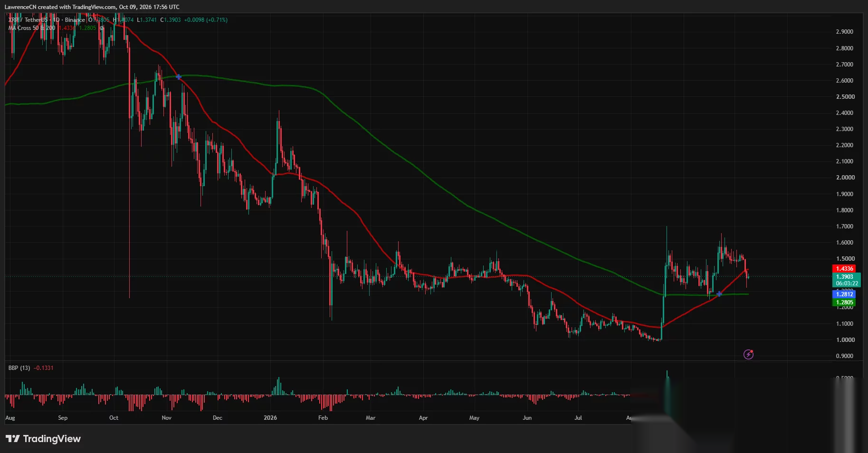Click the Aug label on time axis
This screenshot has width=868, height=453.
[x=10, y=418]
